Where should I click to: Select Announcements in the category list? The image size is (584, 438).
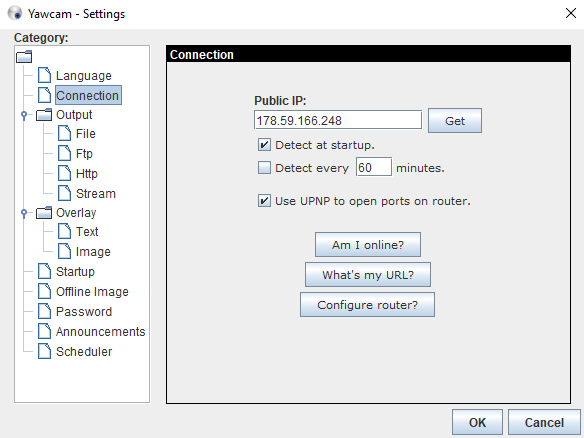tap(100, 331)
